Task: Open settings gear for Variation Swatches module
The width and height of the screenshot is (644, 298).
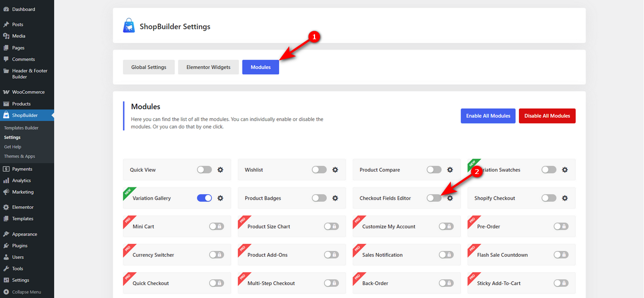Action: (x=565, y=170)
